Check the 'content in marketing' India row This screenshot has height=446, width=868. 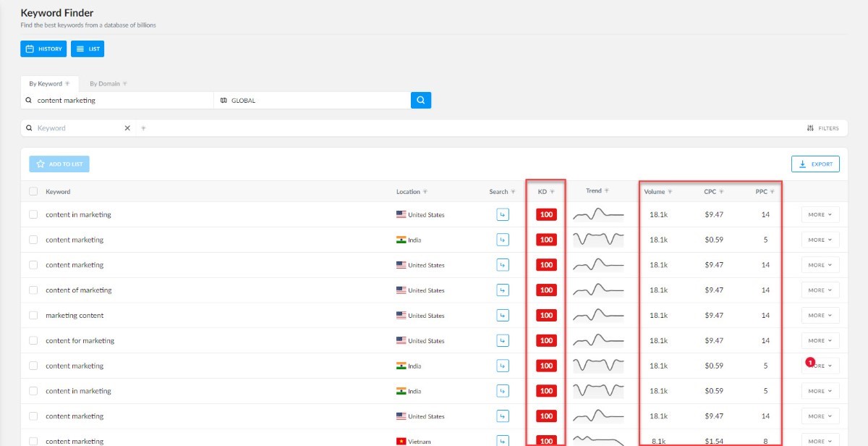click(33, 391)
